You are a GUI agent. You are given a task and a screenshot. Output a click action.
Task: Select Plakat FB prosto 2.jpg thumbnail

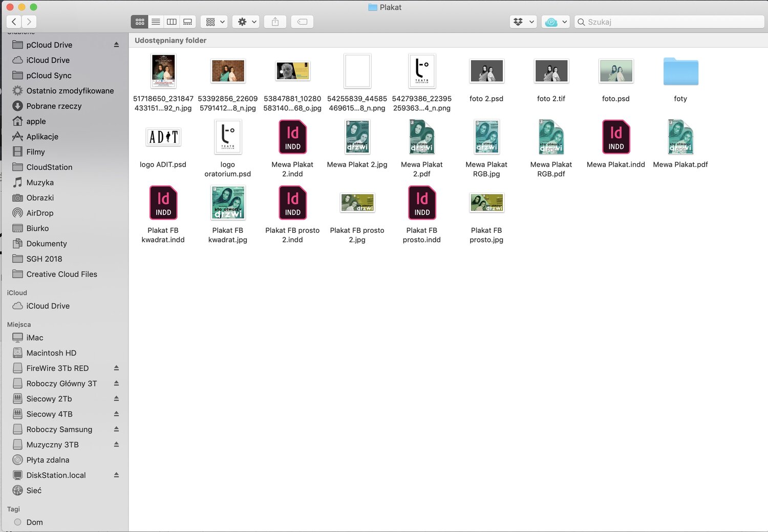pyautogui.click(x=357, y=203)
